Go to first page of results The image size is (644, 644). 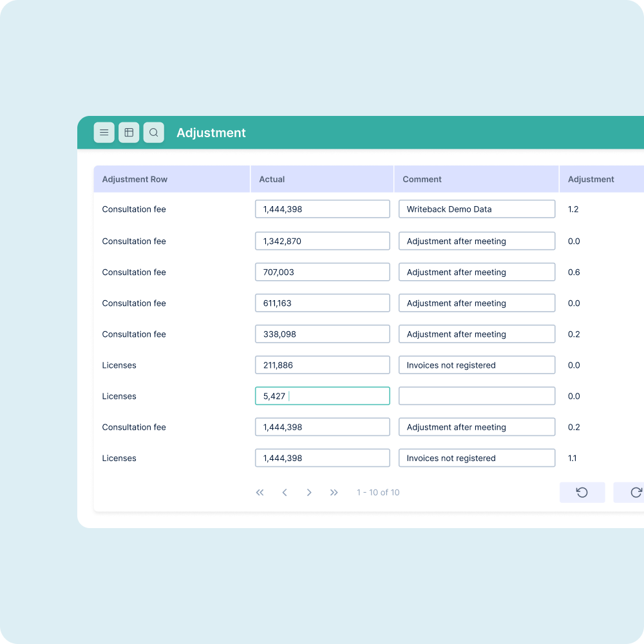(x=260, y=493)
